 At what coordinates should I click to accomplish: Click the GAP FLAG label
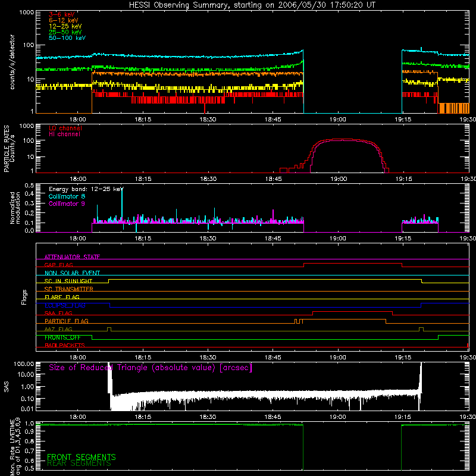[x=58, y=265]
